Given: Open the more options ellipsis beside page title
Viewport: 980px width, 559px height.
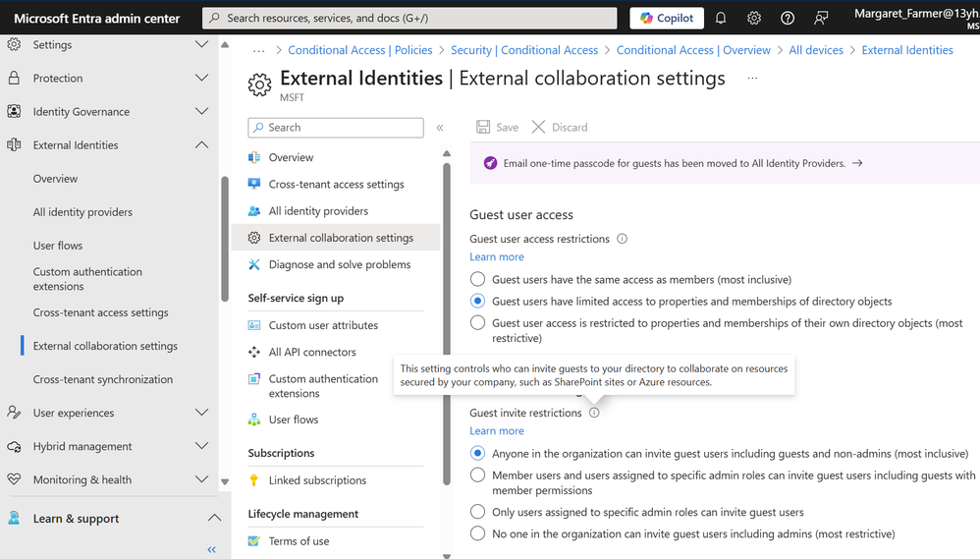Looking at the screenshot, I should coord(752,78).
